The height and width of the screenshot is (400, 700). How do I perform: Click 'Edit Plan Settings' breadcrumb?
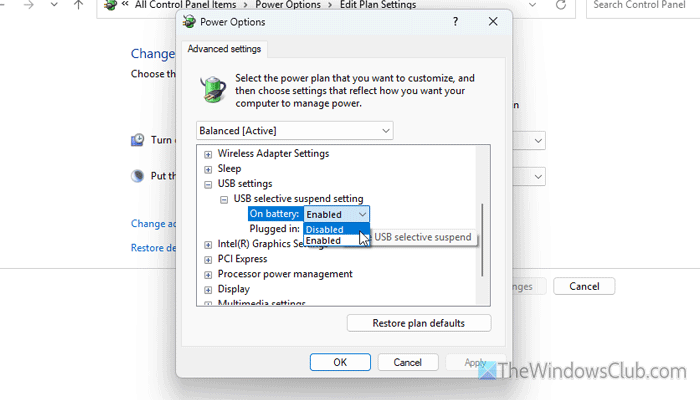tap(378, 5)
